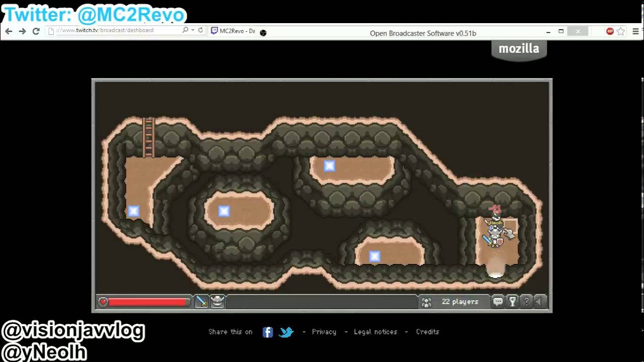This screenshot has width=644, height=362.
Task: Click the wooden ladder in the cave
Action: click(x=148, y=138)
